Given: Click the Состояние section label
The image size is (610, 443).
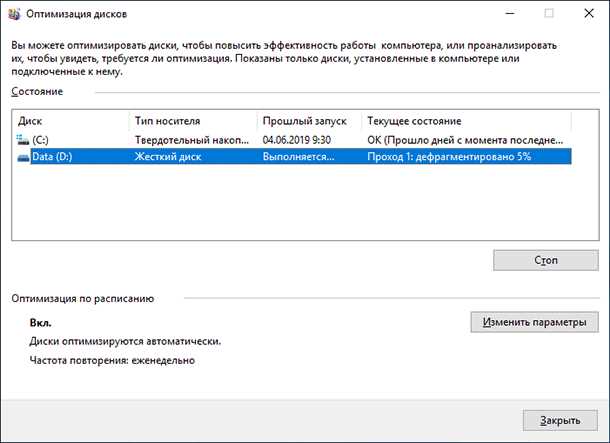Looking at the screenshot, I should point(37,91).
